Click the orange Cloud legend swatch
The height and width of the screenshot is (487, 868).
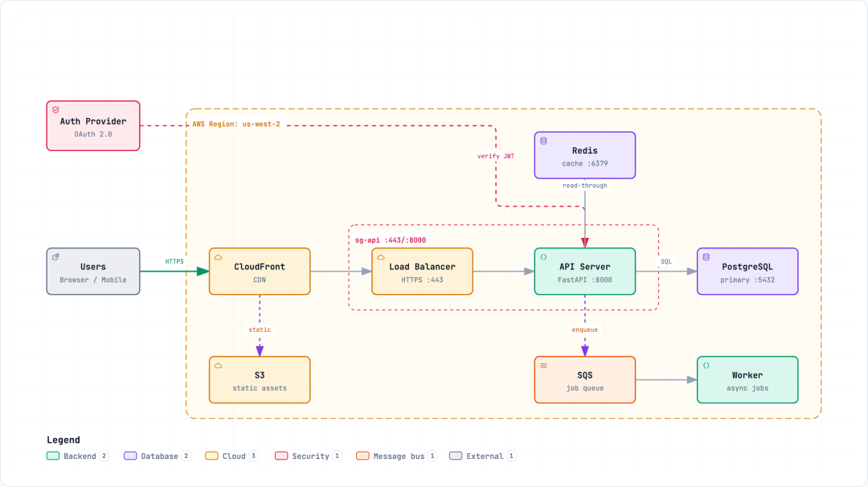[x=211, y=456]
